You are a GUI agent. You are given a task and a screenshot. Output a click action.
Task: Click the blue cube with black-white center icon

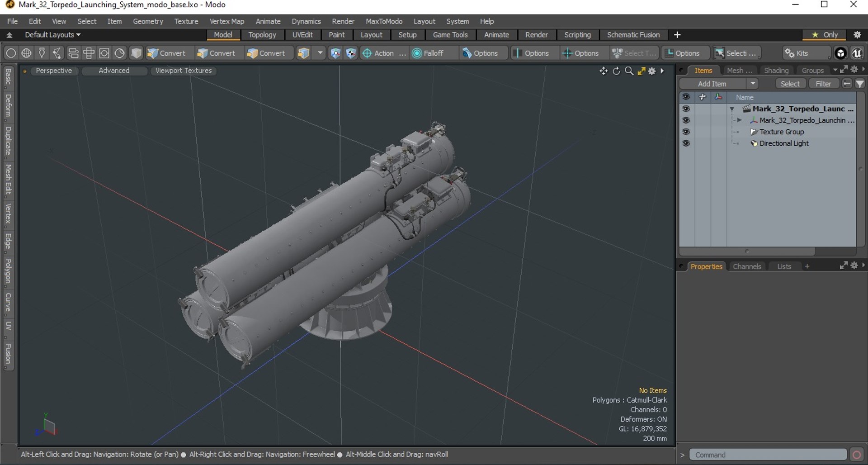[x=351, y=53]
